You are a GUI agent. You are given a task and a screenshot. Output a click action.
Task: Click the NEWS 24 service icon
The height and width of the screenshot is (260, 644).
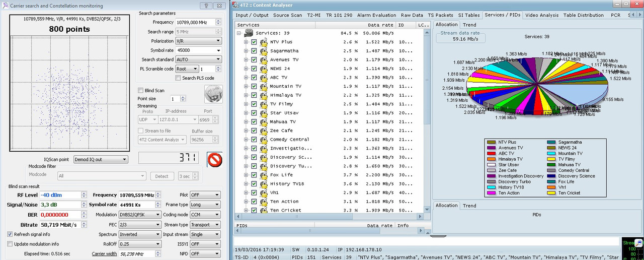pos(263,69)
